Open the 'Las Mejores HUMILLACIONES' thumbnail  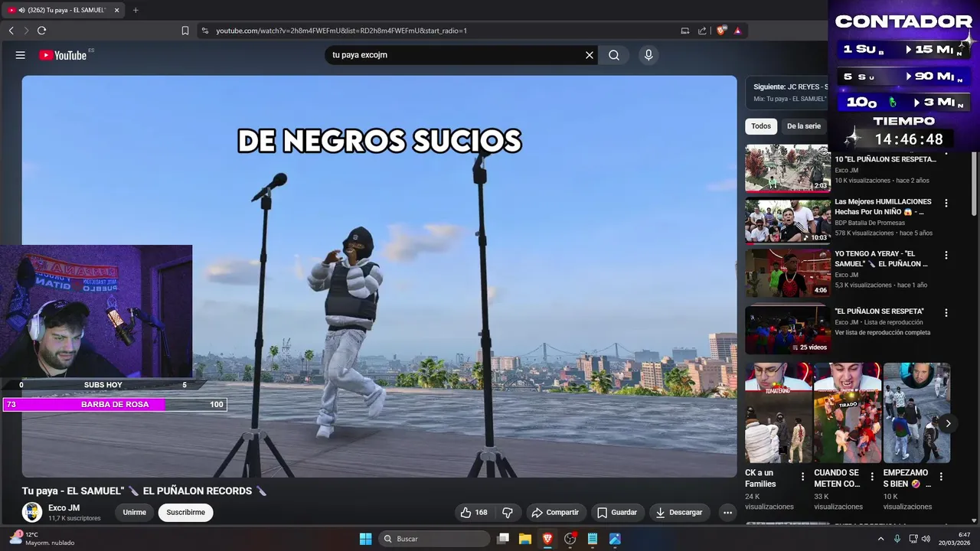click(788, 220)
